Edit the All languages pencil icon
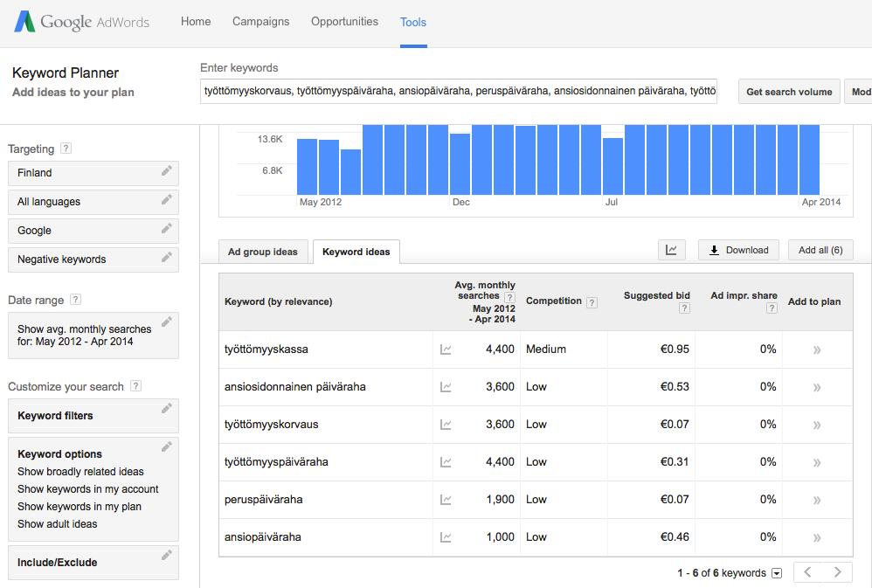Viewport: 872px width, 588px height. (166, 200)
